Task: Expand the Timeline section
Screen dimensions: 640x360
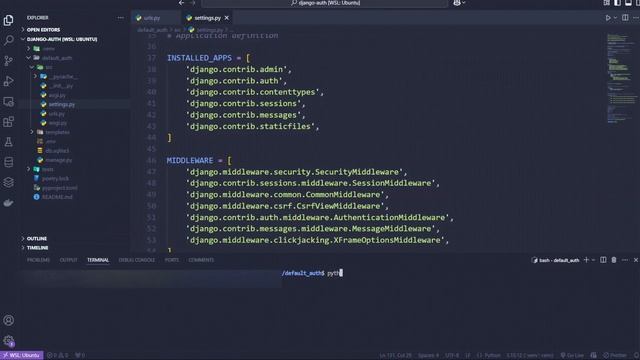Action: click(37, 248)
